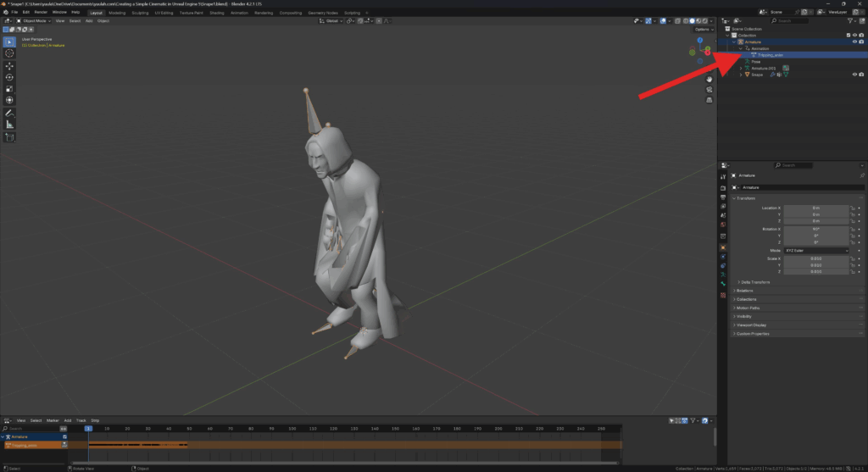
Task: Click the Add Cube tool icon
Action: pyautogui.click(x=9, y=137)
